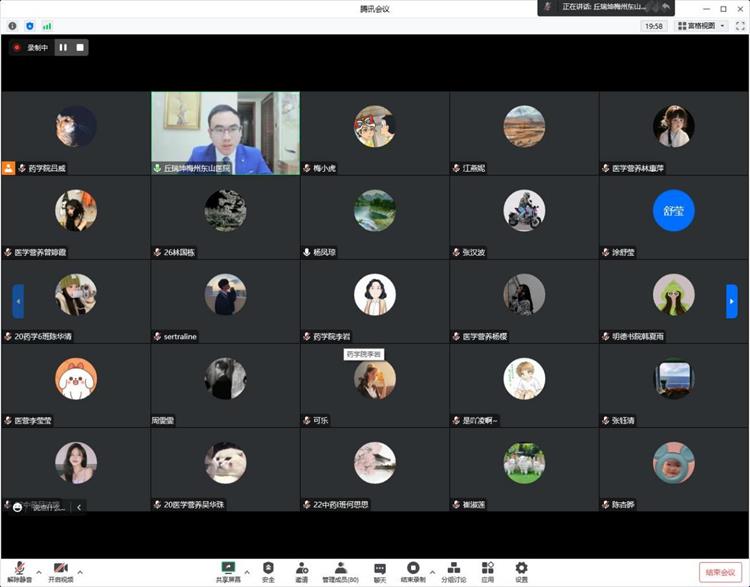
Task: Click the 腾讯会议 window title
Action: coord(375,9)
